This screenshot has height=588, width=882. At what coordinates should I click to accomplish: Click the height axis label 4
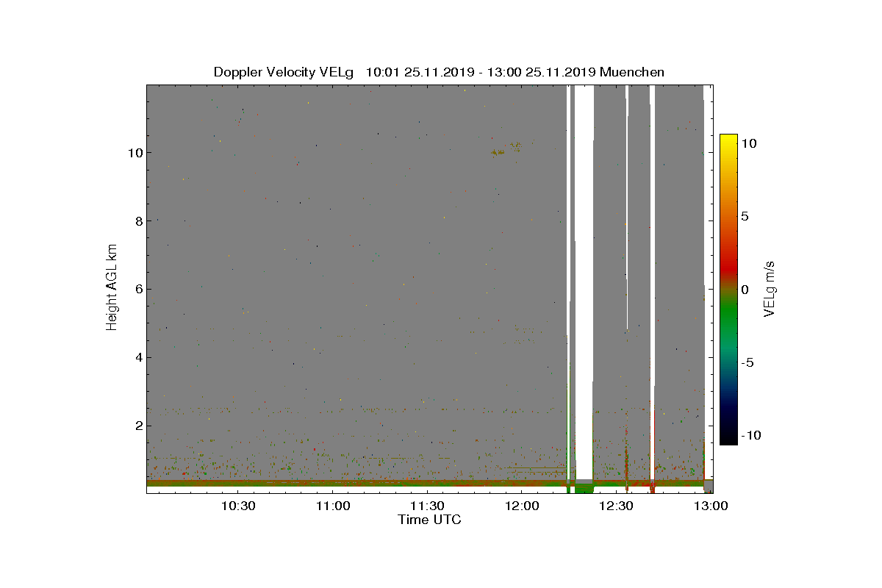coord(137,358)
